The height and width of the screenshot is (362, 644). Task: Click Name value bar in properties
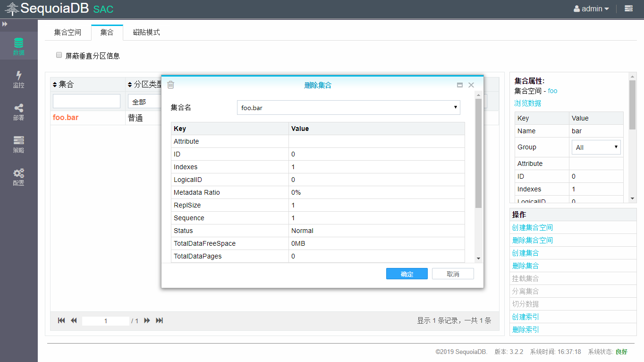[596, 131]
